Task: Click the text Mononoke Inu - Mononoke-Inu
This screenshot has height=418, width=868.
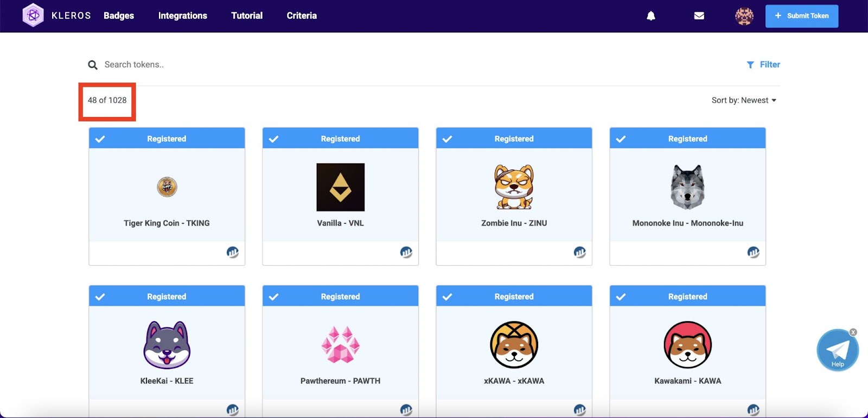Action: 688,223
